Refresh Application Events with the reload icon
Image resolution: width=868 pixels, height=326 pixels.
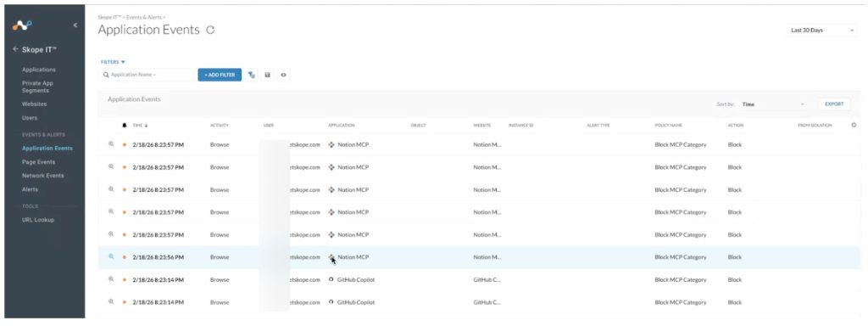(210, 31)
